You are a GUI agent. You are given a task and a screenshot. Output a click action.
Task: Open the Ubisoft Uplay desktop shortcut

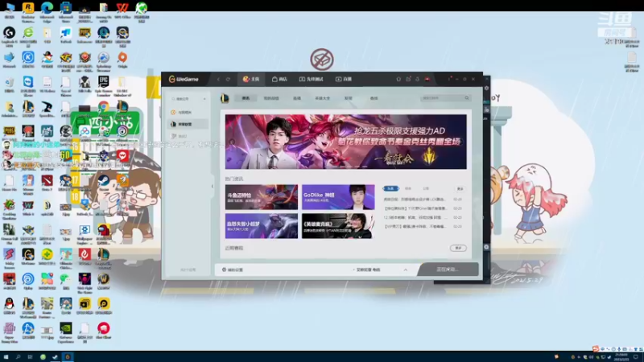coord(28,282)
